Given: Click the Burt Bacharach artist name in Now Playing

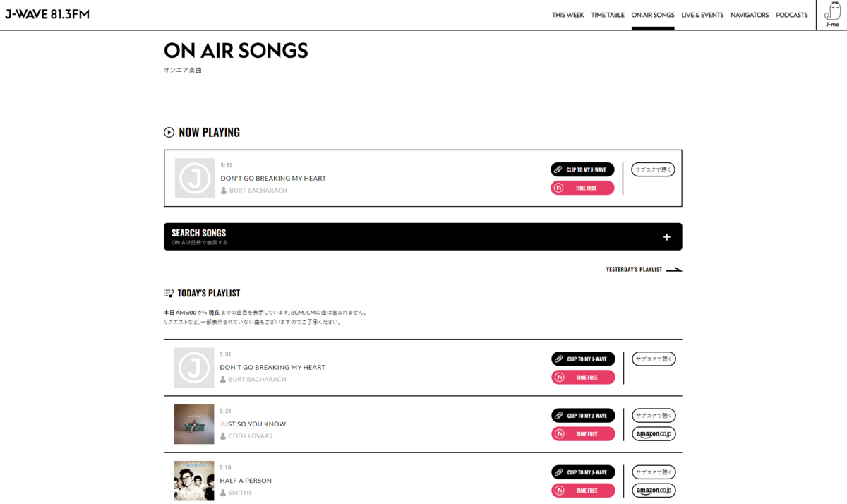Looking at the screenshot, I should [x=258, y=191].
